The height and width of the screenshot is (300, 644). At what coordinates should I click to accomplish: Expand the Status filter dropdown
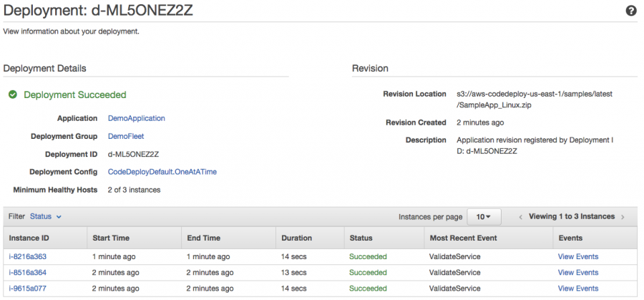46,216
